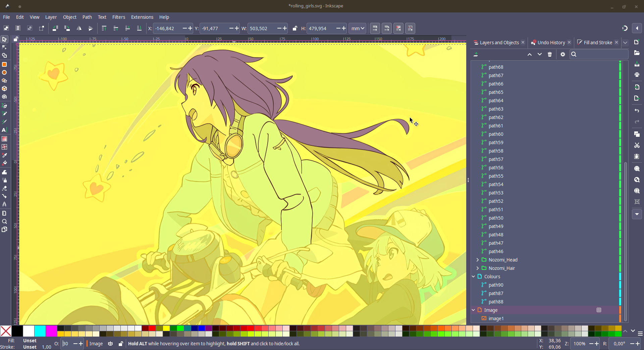The image size is (644, 350).
Task: Select the Tweak tool
Action: pyautogui.click(x=4, y=172)
